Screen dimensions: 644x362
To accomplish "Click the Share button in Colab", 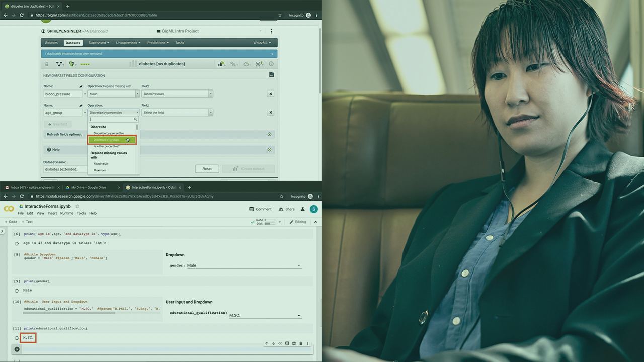I will tap(287, 209).
